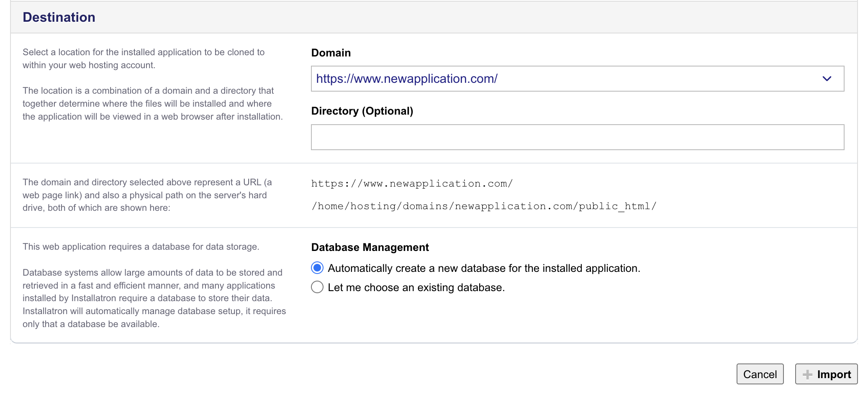Click the chevron on the Domain dropdown
This screenshot has height=394, width=868.
(827, 78)
